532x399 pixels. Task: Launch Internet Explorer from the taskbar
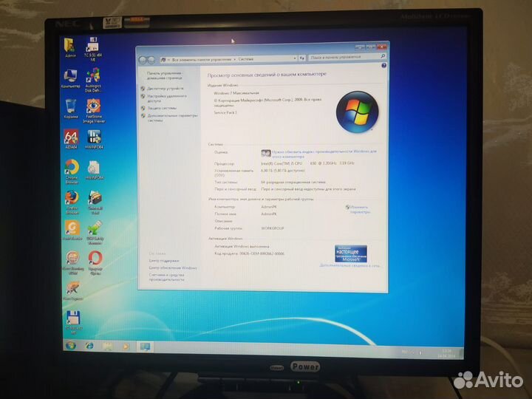pyautogui.click(x=89, y=346)
